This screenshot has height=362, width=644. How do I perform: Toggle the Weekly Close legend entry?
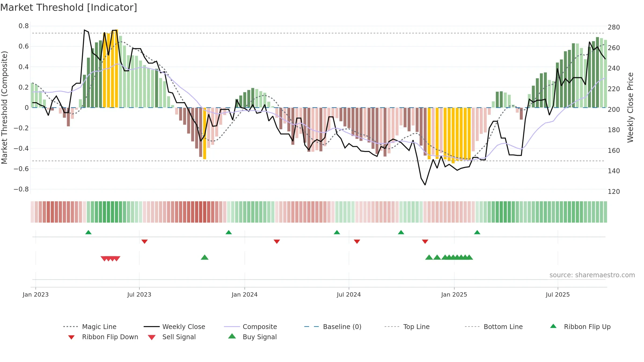point(174,327)
